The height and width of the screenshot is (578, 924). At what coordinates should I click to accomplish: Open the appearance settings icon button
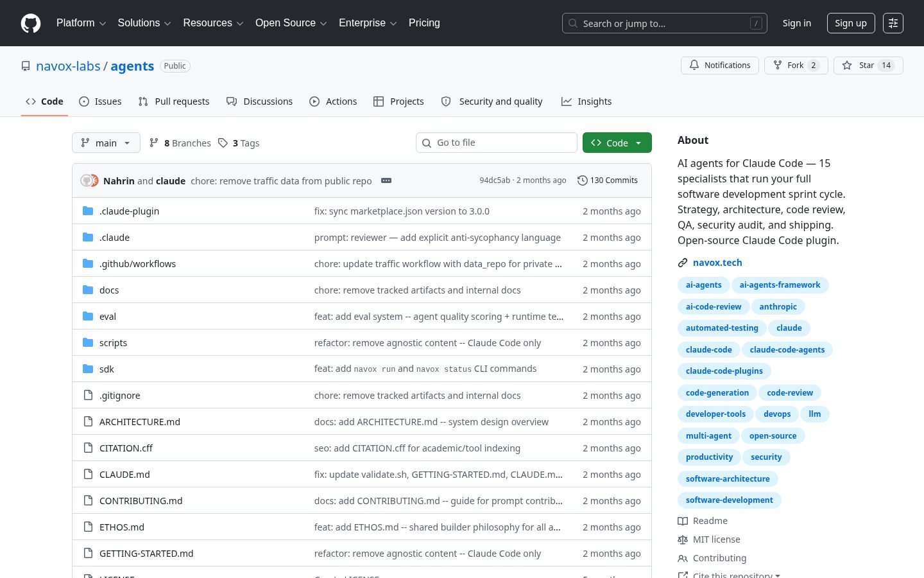coord(893,23)
